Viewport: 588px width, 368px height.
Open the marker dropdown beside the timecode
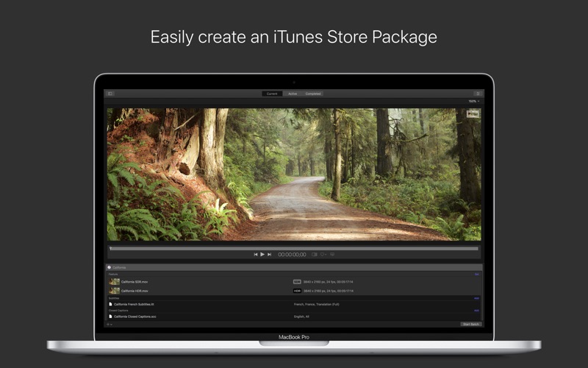point(323,254)
